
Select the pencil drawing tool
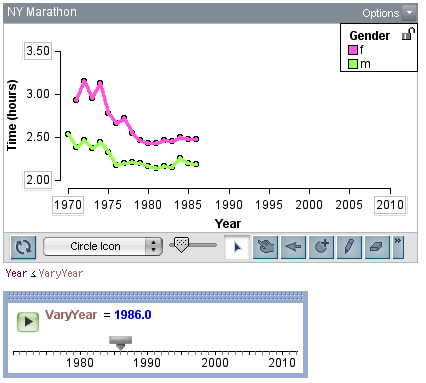click(349, 247)
